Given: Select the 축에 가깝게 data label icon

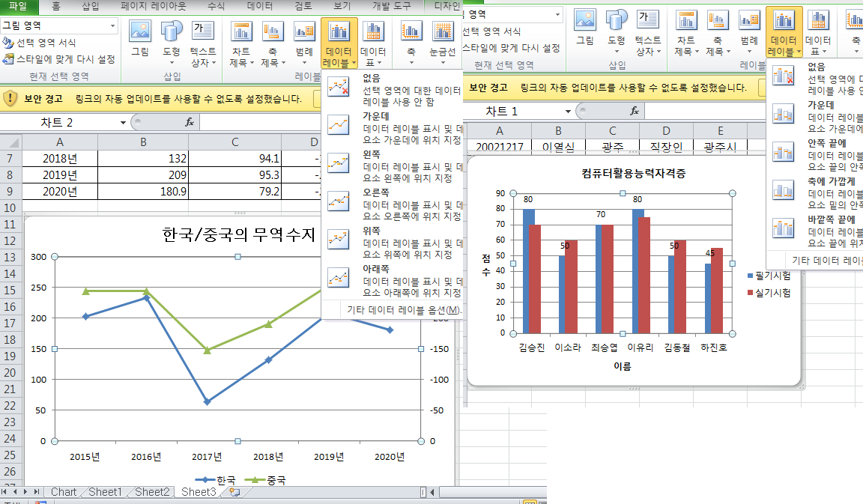Looking at the screenshot, I should (x=784, y=189).
